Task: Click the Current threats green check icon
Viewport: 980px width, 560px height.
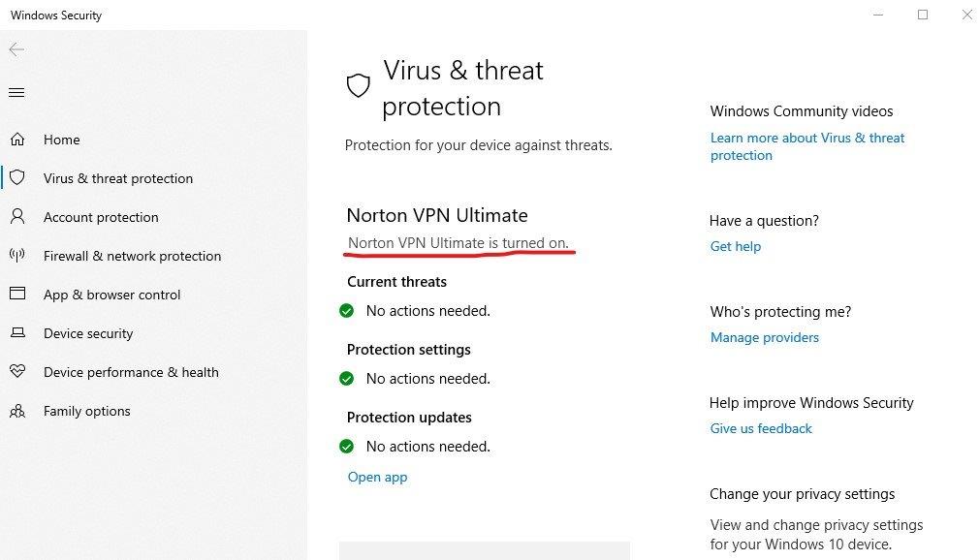Action: point(346,311)
